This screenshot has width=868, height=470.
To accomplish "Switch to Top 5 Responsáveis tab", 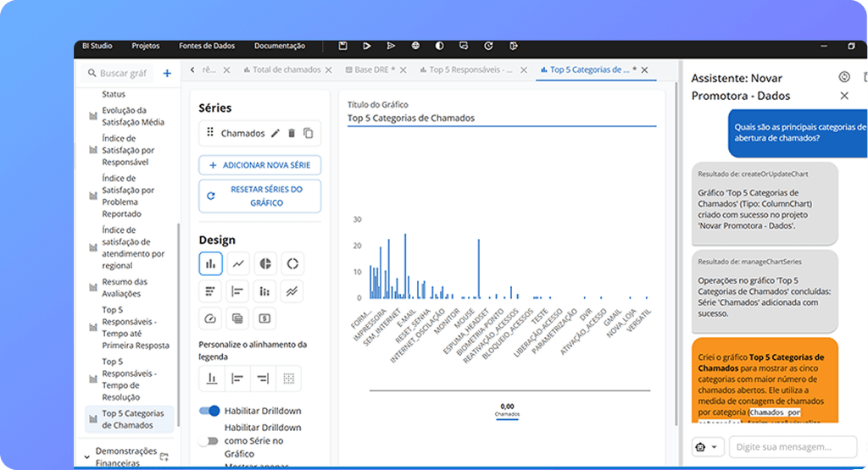I will pyautogui.click(x=467, y=69).
